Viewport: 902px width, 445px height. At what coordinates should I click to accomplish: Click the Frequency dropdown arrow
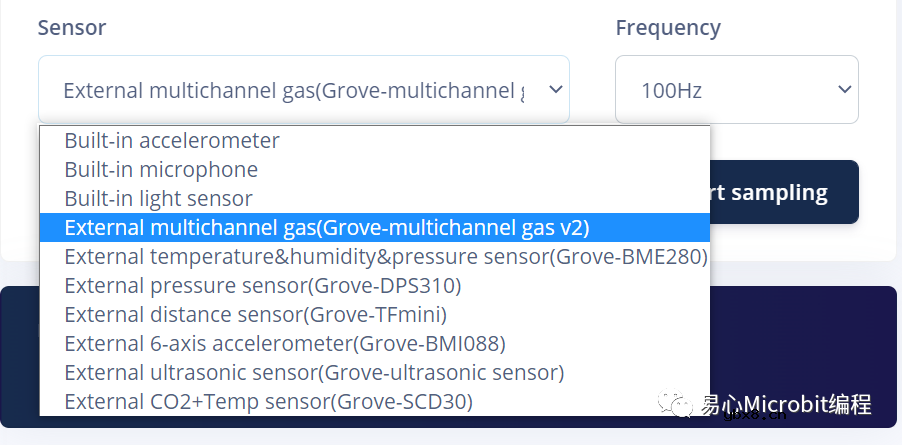(x=842, y=90)
